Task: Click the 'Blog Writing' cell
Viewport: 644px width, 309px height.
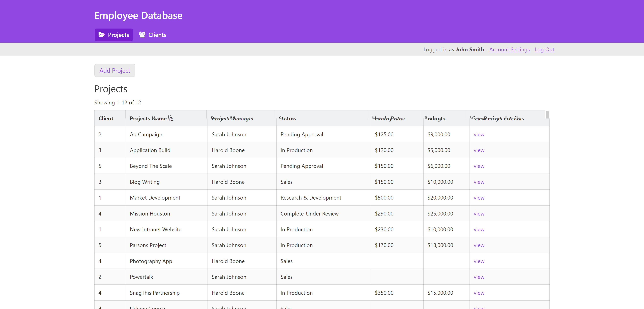Action: (166, 182)
